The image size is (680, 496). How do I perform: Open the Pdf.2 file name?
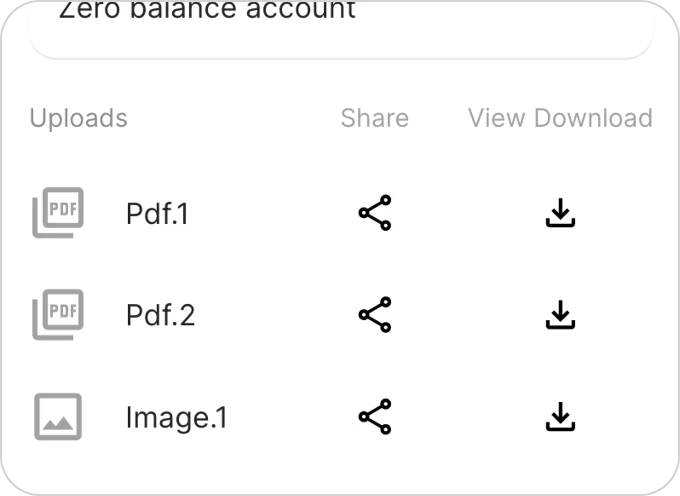tap(160, 315)
